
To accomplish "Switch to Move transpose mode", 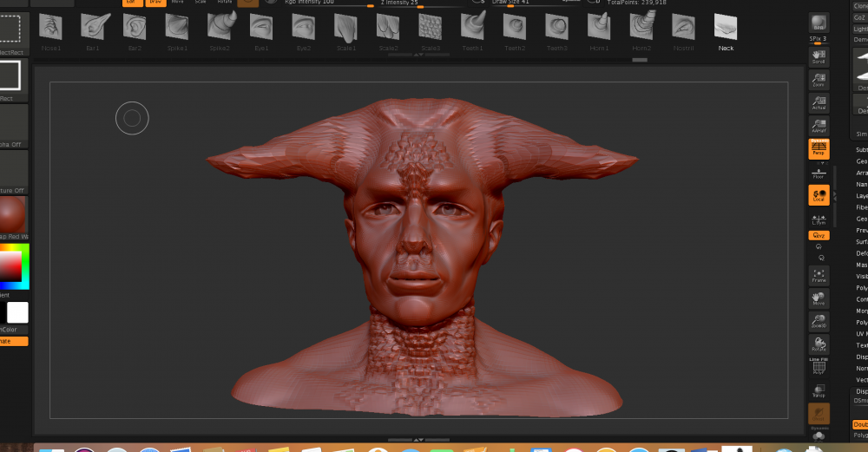I will click(x=178, y=3).
